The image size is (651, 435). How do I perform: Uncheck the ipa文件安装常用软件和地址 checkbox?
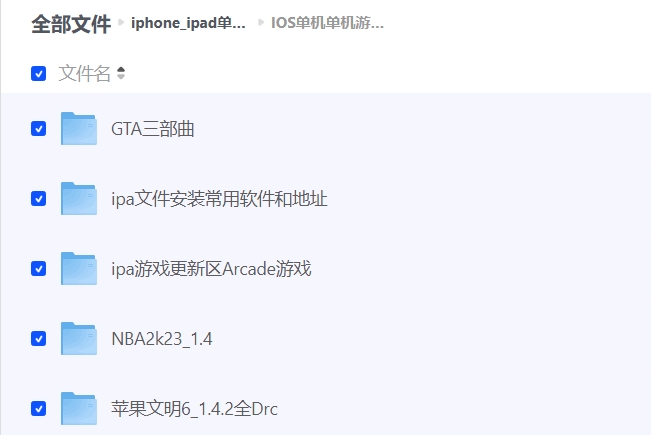(x=39, y=199)
